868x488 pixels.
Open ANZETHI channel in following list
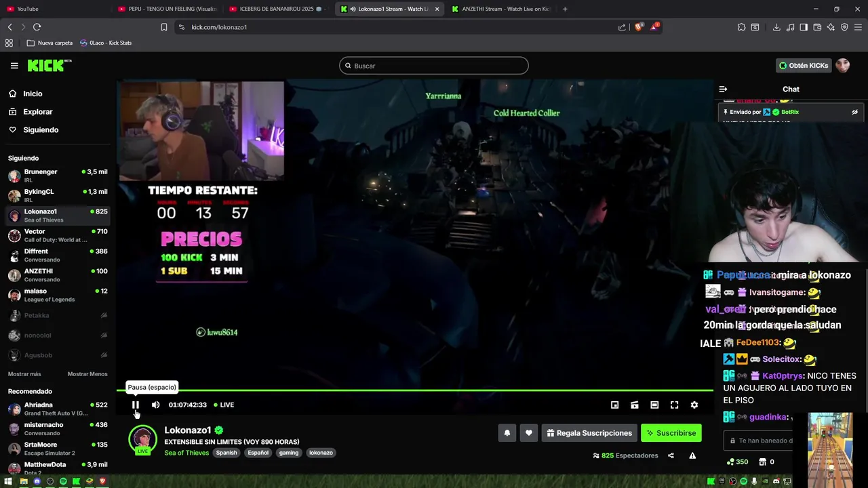pos(58,275)
